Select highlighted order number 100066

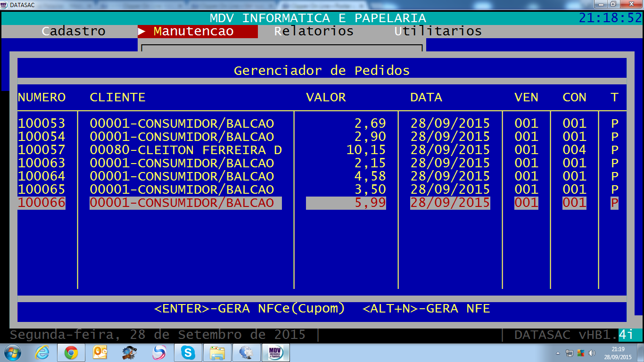tap(41, 203)
